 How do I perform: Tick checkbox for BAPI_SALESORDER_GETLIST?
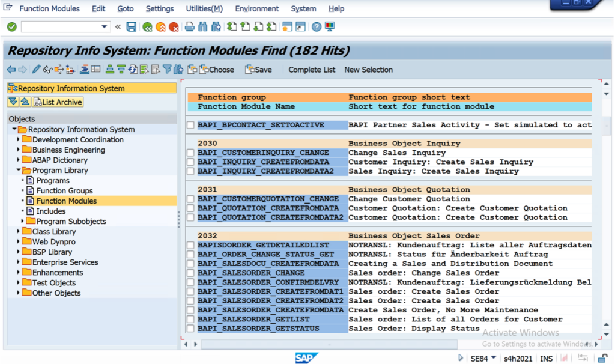190,320
